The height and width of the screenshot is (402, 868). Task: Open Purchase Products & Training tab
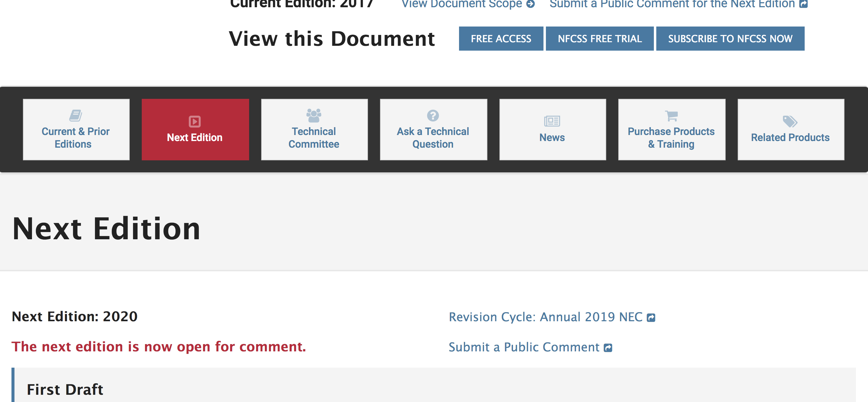[672, 130]
